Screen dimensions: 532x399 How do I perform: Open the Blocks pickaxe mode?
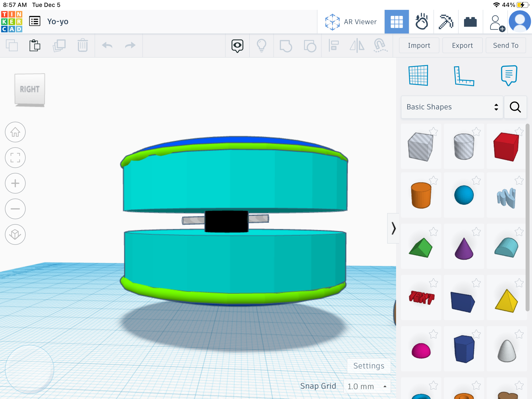click(x=446, y=22)
